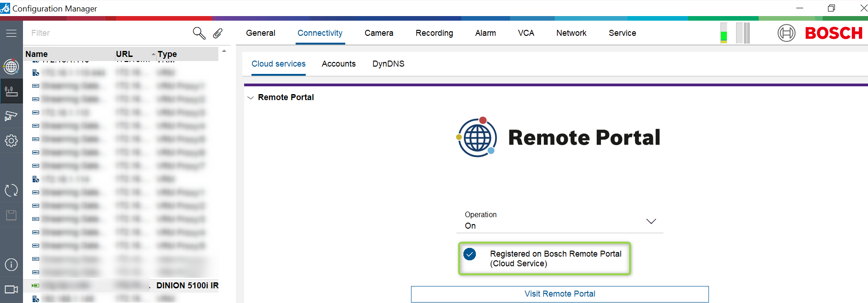Click the grey bars indicator near Bosch logo
The image size is (868, 303).
743,33
